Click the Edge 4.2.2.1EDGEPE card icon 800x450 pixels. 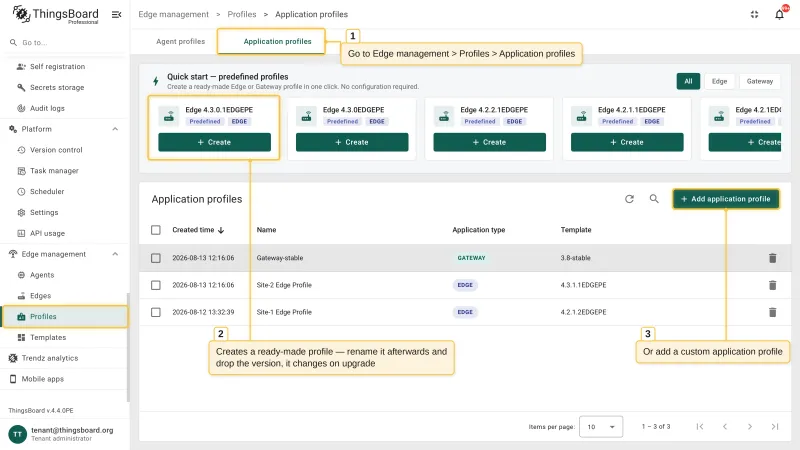point(444,116)
